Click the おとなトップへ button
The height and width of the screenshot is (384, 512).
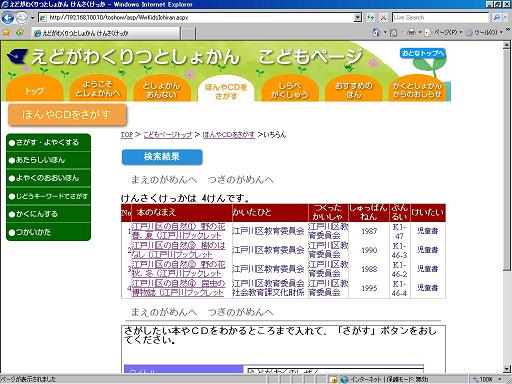coord(423,53)
